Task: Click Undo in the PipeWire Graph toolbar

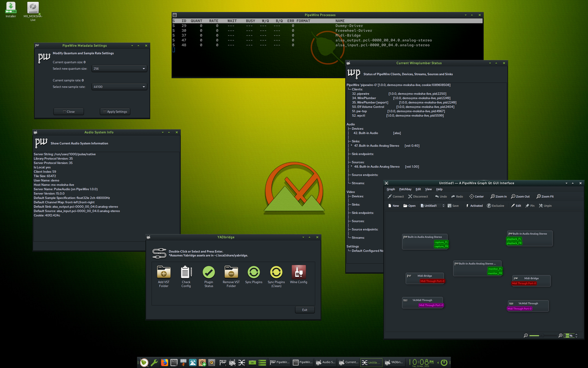Action: [441, 196]
